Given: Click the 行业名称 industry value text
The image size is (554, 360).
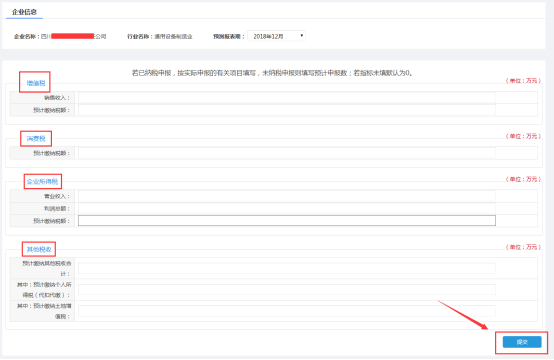Looking at the screenshot, I should (173, 36).
